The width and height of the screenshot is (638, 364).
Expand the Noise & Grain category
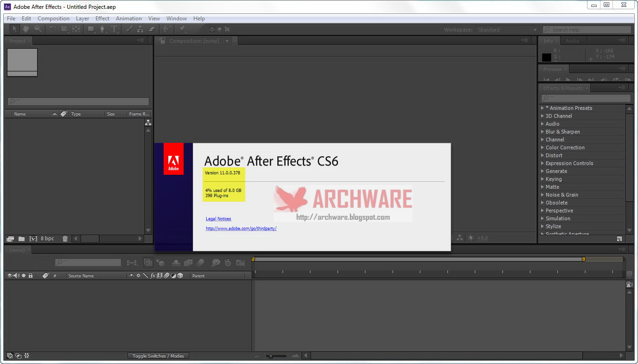pyautogui.click(x=542, y=195)
